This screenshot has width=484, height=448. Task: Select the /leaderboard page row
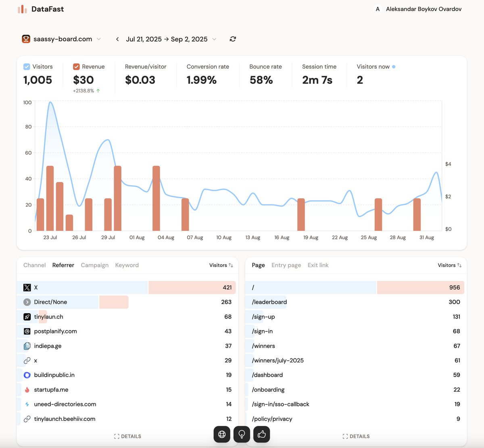355,302
